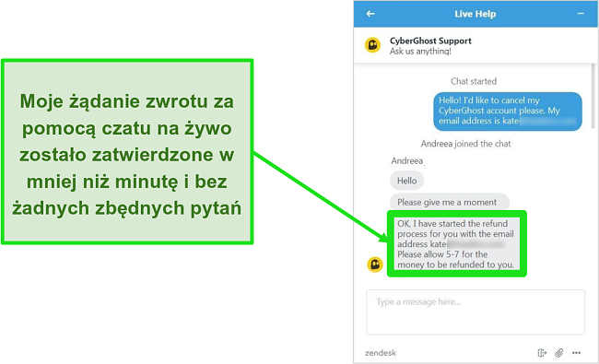Select 'Please give me a moment' message
The height and width of the screenshot is (364, 599).
click(450, 202)
